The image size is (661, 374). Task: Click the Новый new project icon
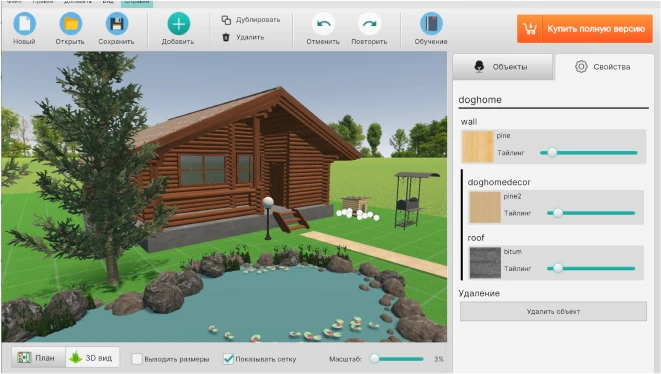pos(24,24)
